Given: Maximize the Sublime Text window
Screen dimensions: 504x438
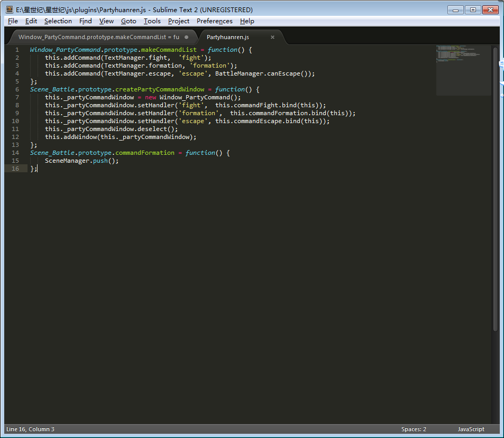Looking at the screenshot, I should (x=473, y=10).
